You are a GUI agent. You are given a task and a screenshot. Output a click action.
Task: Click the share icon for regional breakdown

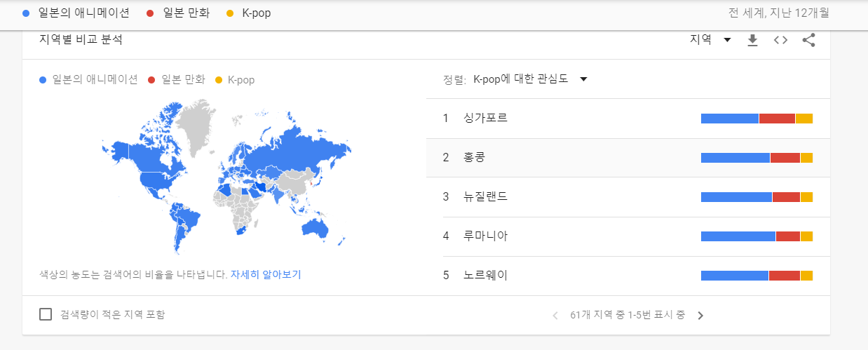pos(808,40)
